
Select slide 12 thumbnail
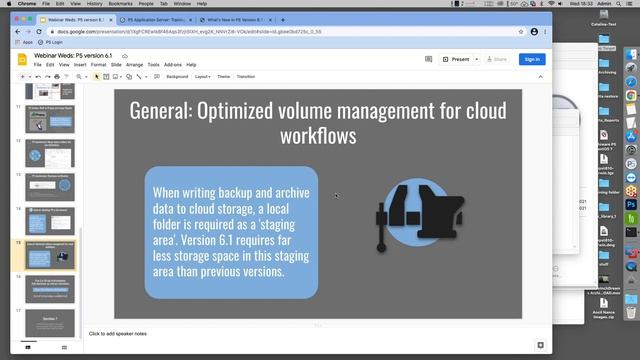50,153
